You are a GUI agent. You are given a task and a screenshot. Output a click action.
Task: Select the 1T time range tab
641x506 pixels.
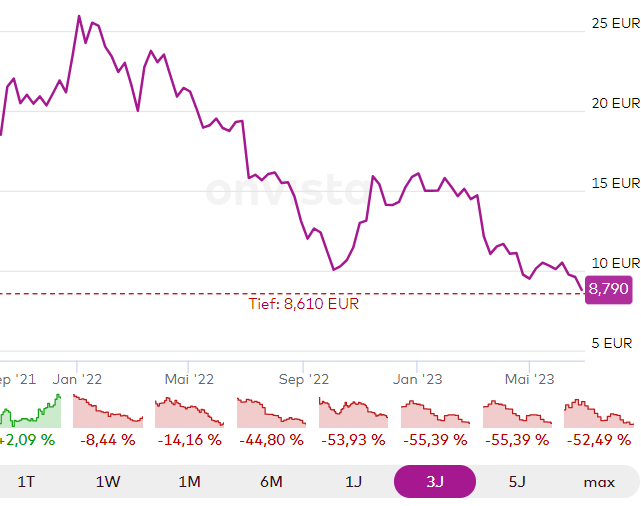pos(26,481)
